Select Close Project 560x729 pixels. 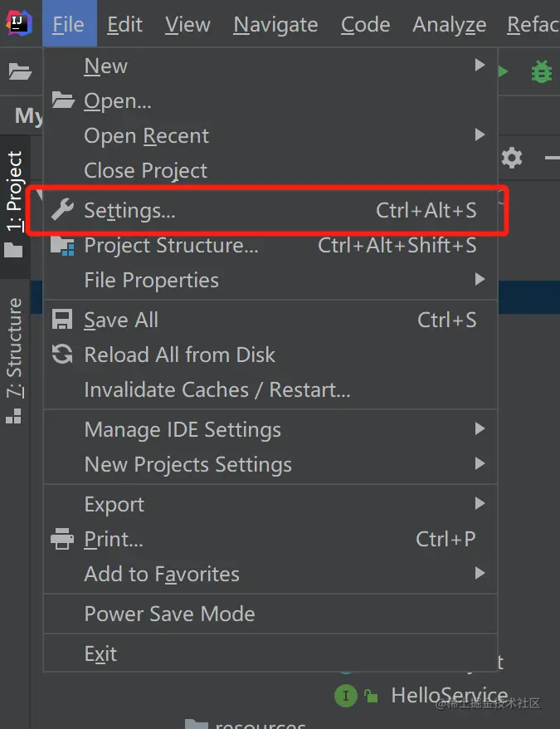pos(145,171)
